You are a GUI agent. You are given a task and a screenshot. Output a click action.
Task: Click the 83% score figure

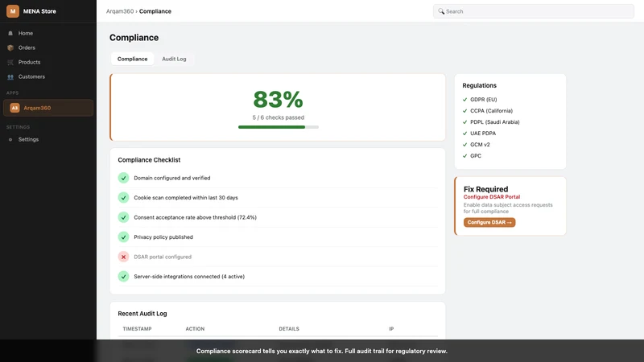click(278, 99)
